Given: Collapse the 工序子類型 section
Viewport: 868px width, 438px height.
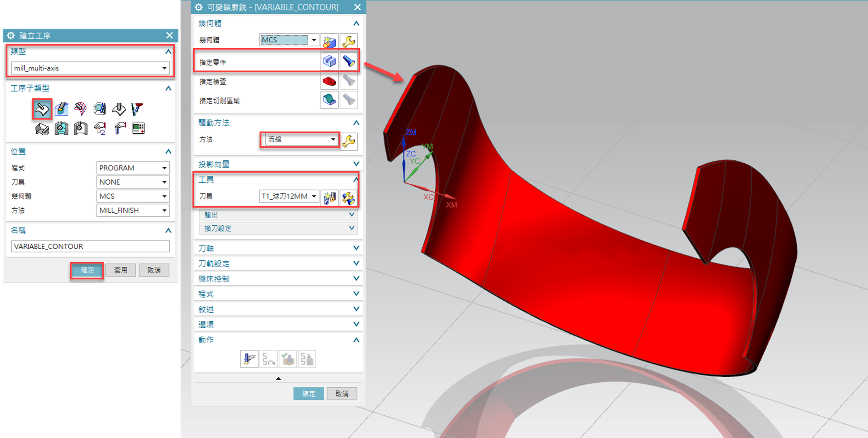Looking at the screenshot, I should click(169, 88).
